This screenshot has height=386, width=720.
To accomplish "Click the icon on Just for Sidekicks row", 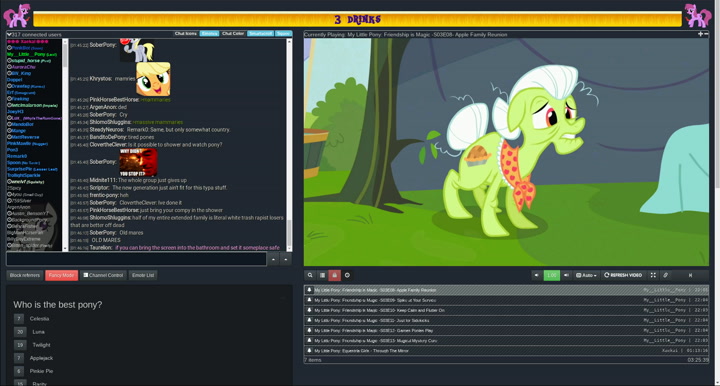I will tap(309, 320).
